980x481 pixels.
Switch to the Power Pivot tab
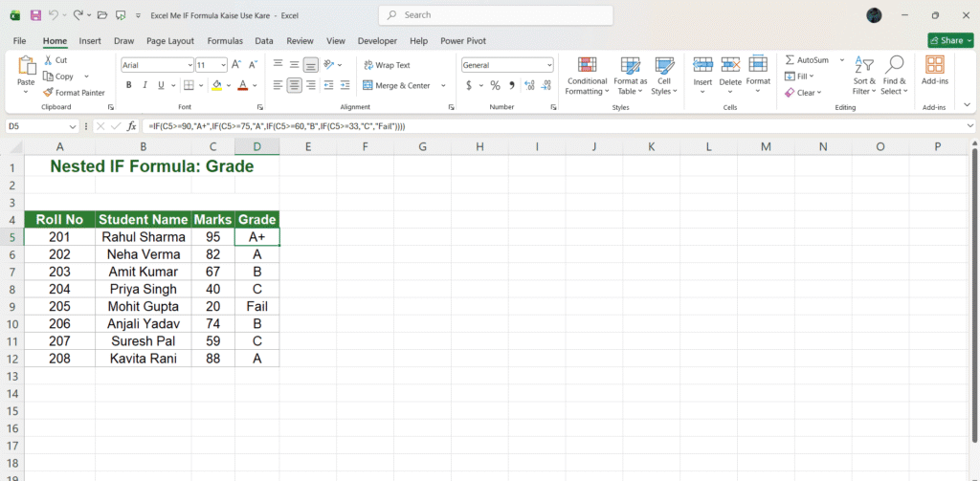(463, 40)
